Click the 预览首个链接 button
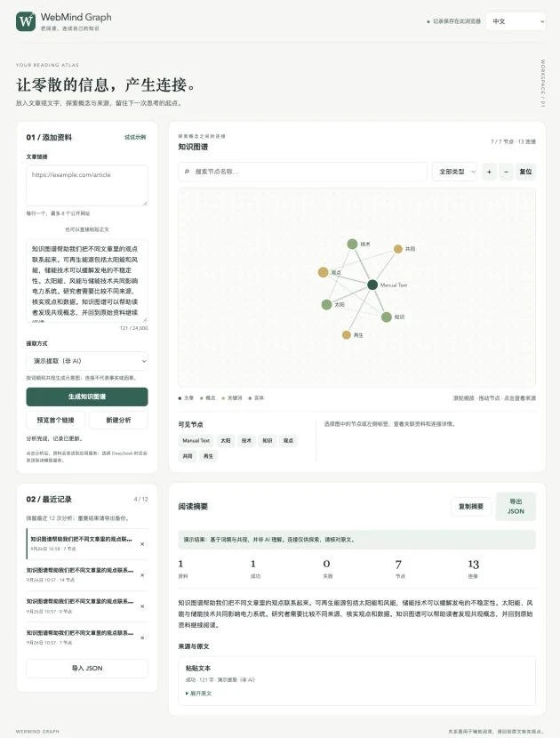560x738 pixels. tap(55, 420)
